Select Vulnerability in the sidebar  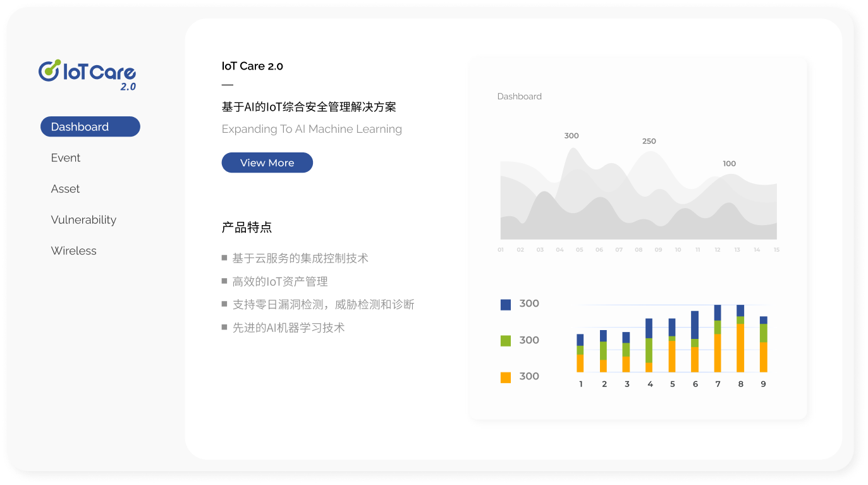[83, 220]
